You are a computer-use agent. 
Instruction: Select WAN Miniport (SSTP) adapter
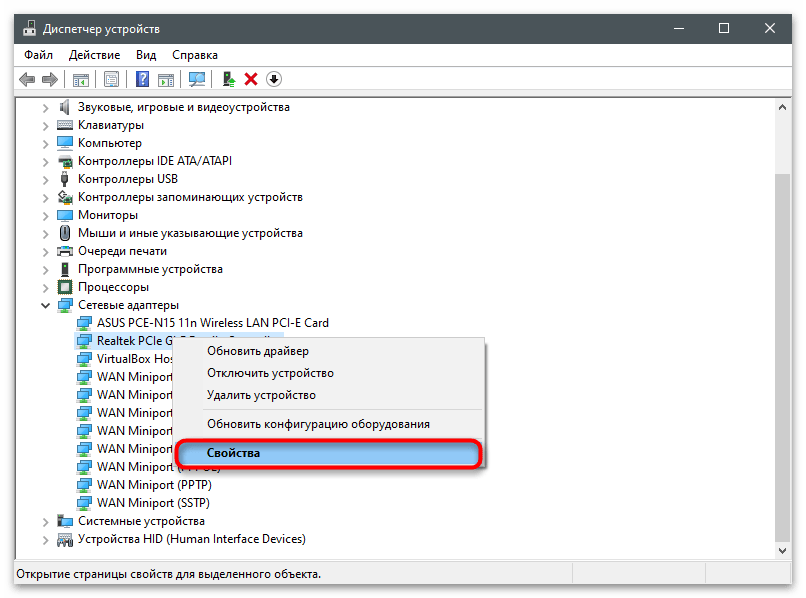153,503
